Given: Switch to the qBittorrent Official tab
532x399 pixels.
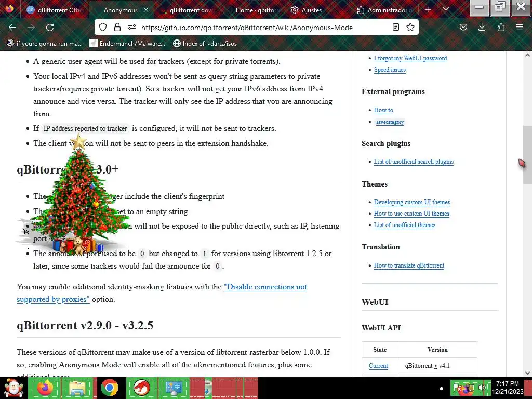Looking at the screenshot, I should pos(54,10).
